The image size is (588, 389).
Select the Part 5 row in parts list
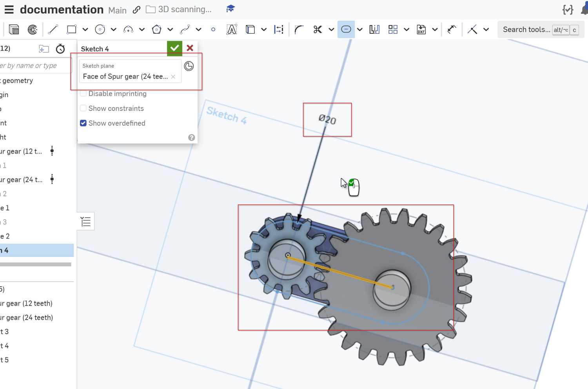[x=37, y=360]
